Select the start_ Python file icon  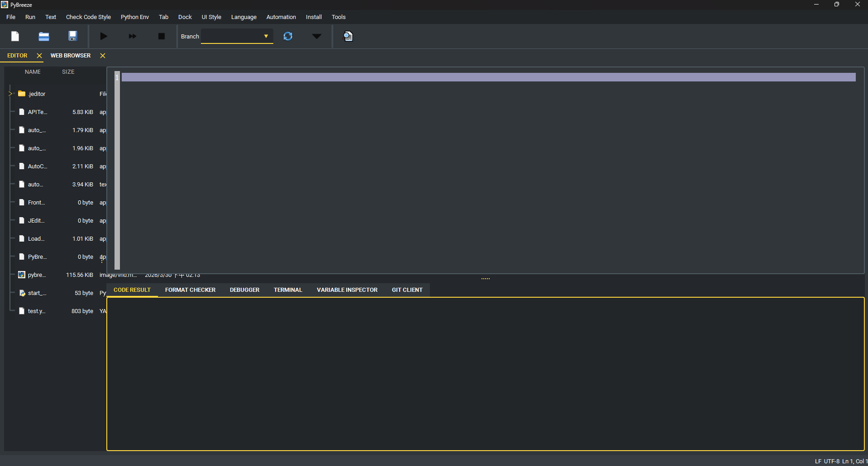tap(22, 293)
